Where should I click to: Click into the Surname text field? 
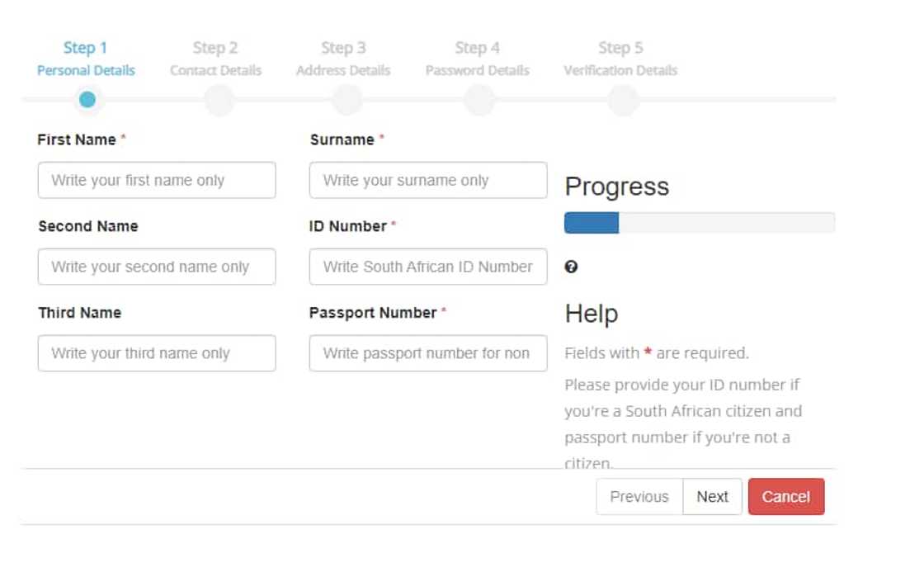427,180
